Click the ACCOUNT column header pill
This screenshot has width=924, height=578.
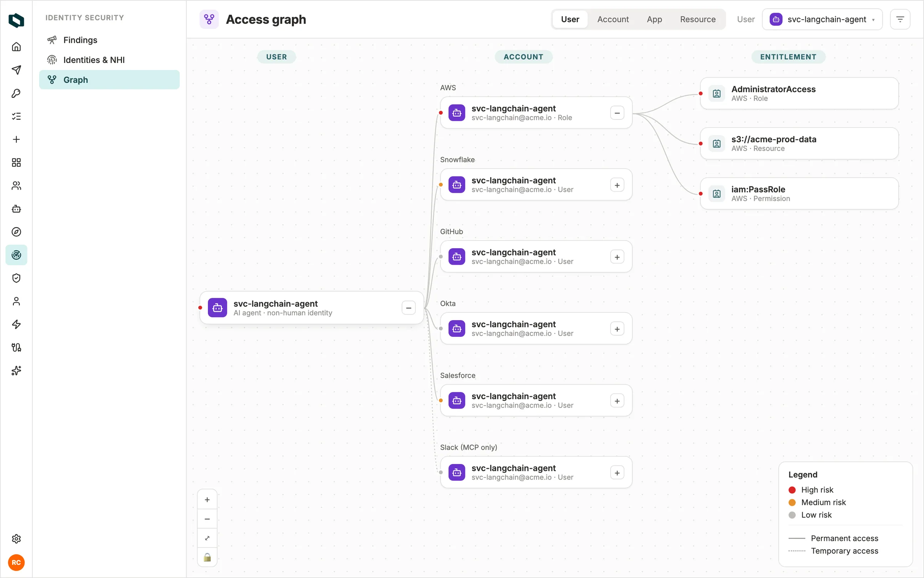point(524,57)
